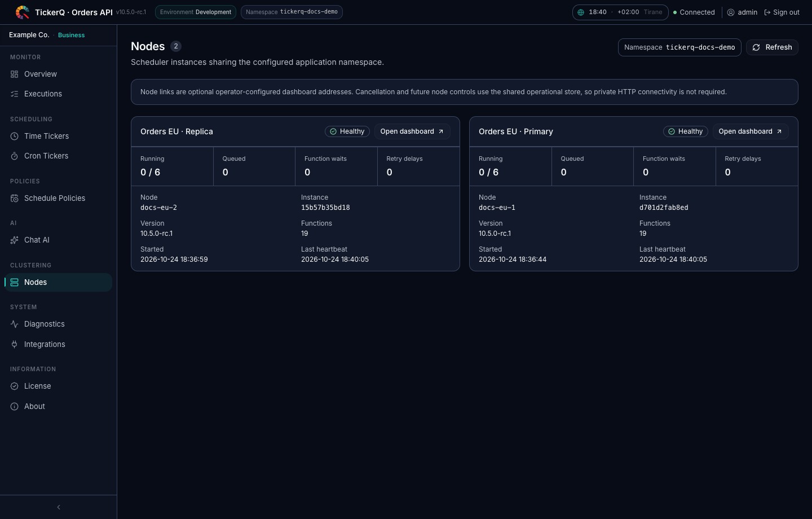Click the Nodes count badge 2

(176, 46)
